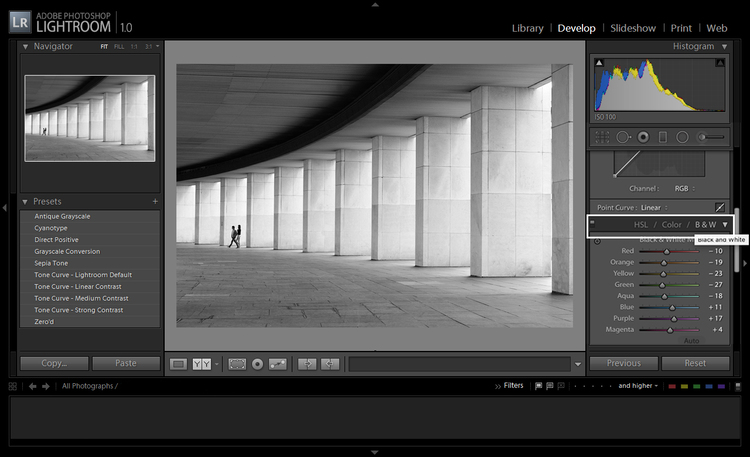Select the loupe view icon in the toolbar
The image size is (750, 457).
pyautogui.click(x=178, y=364)
